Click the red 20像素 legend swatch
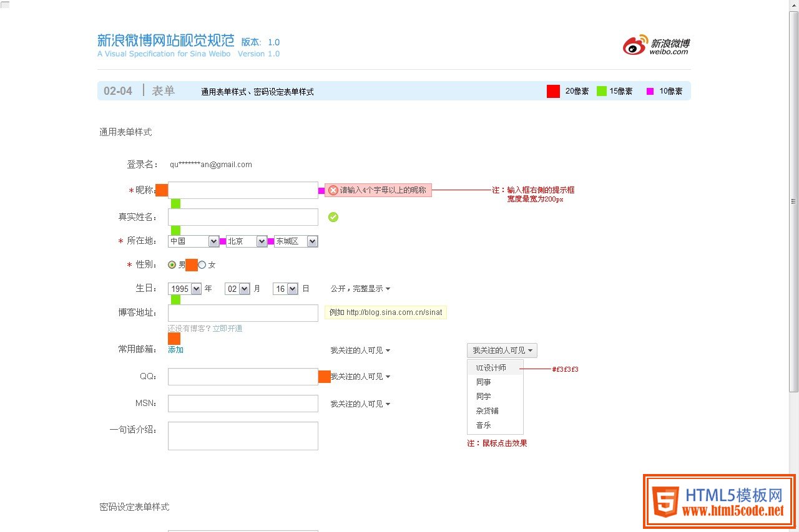This screenshot has height=532, width=799. [x=553, y=91]
